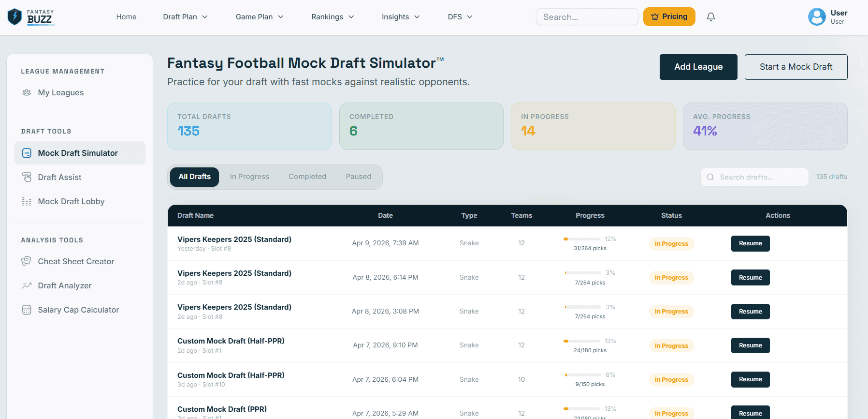Click the Add League button

tap(698, 67)
